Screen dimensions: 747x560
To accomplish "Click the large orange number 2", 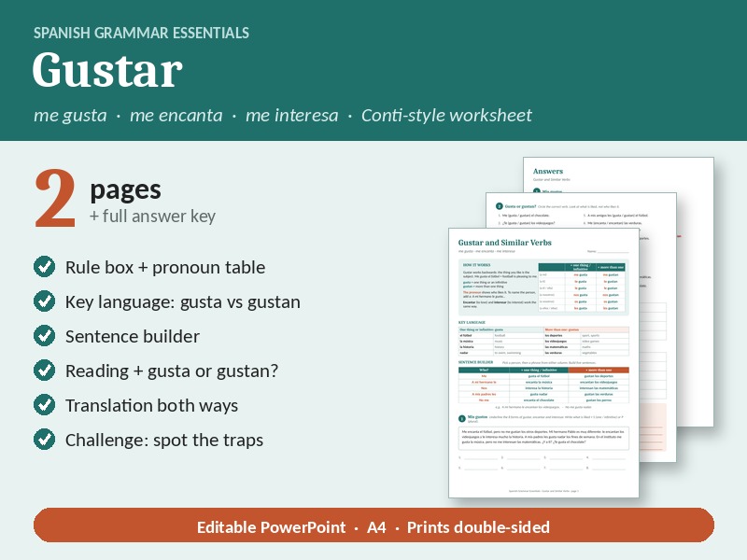I will point(55,199).
